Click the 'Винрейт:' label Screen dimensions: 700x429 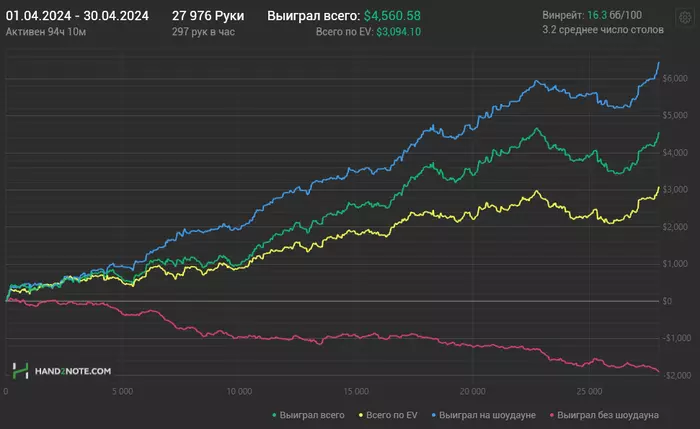563,15
